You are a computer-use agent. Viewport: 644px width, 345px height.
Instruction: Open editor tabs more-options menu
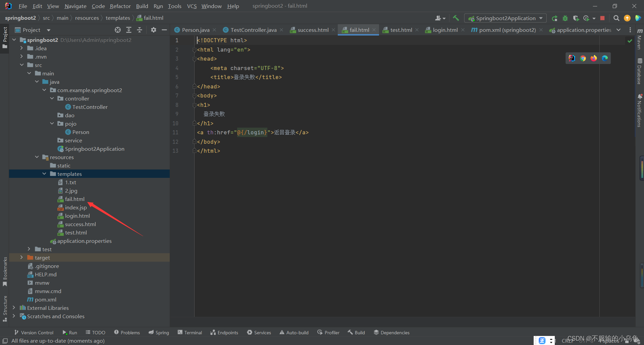click(x=630, y=30)
